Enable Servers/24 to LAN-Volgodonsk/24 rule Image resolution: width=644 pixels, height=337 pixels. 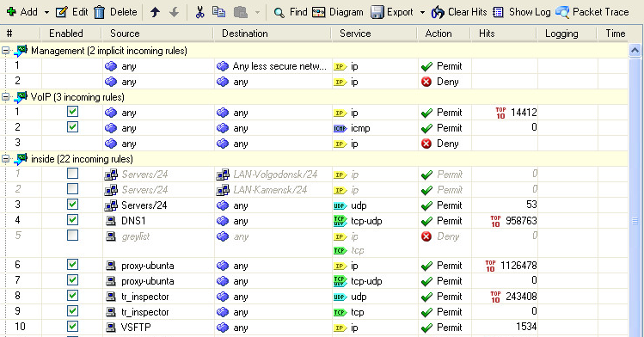point(73,174)
